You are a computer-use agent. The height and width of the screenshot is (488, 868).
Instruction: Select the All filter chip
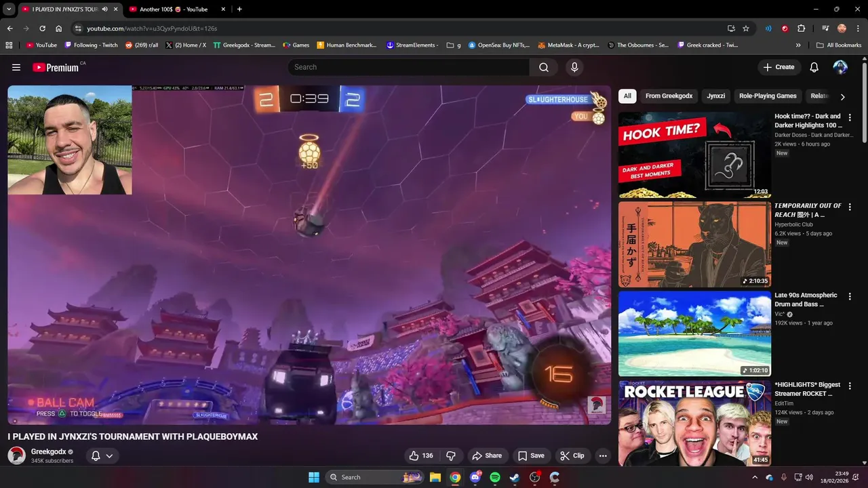pyautogui.click(x=627, y=96)
